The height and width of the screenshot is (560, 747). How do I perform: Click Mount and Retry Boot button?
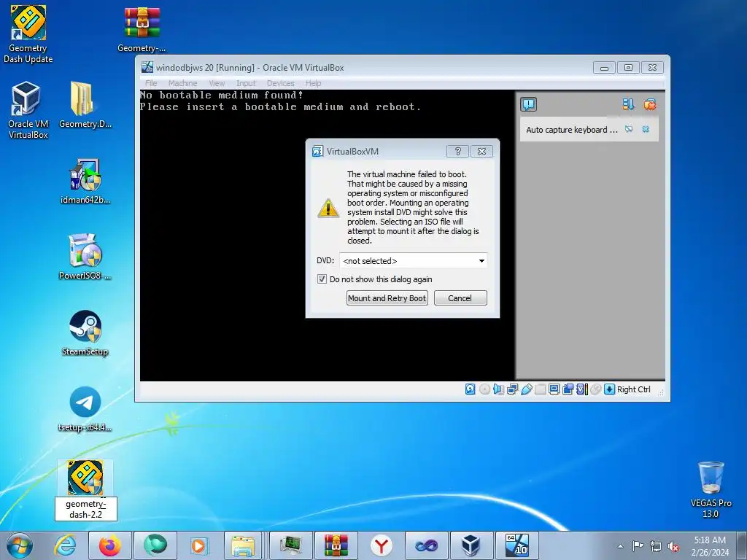(x=387, y=298)
